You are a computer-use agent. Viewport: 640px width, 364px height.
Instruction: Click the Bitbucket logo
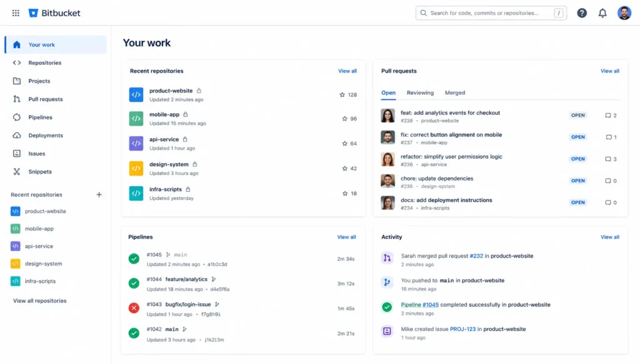(x=54, y=13)
